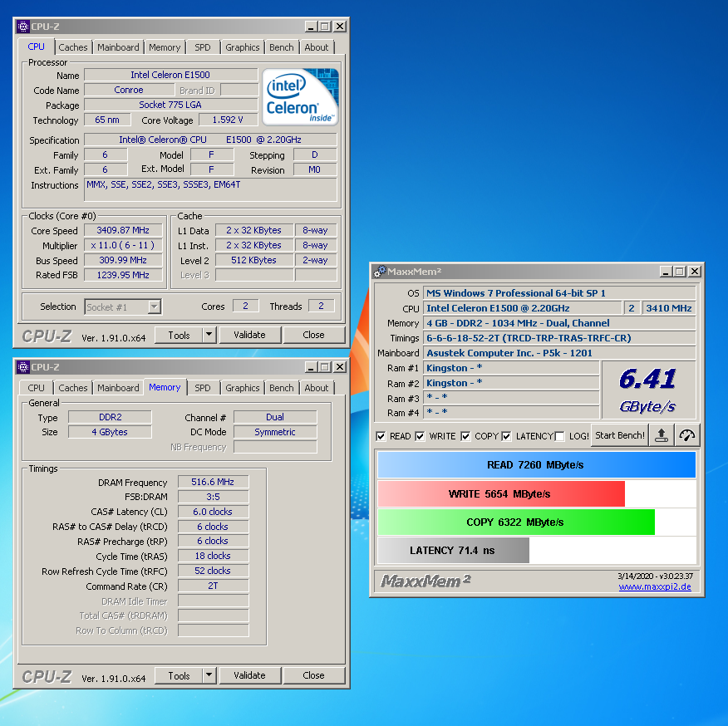
Task: Click the MaxxMem upload results icon
Action: point(662,435)
